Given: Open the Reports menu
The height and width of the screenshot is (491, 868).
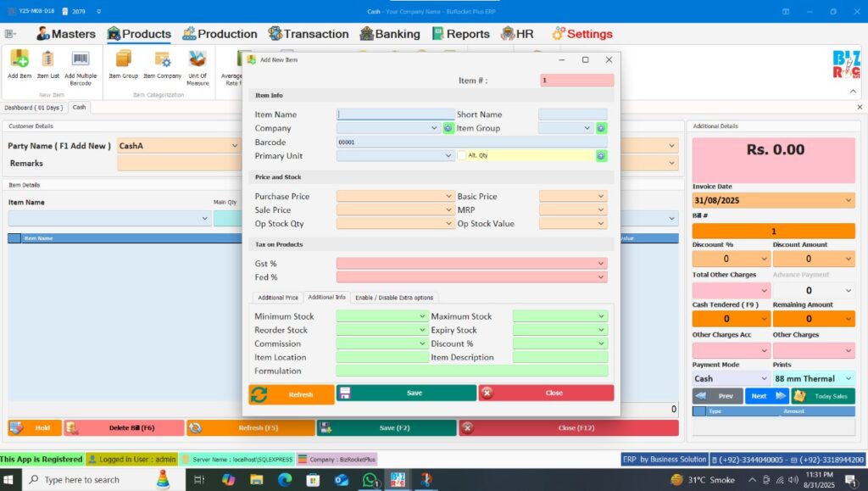Looking at the screenshot, I should pyautogui.click(x=460, y=34).
